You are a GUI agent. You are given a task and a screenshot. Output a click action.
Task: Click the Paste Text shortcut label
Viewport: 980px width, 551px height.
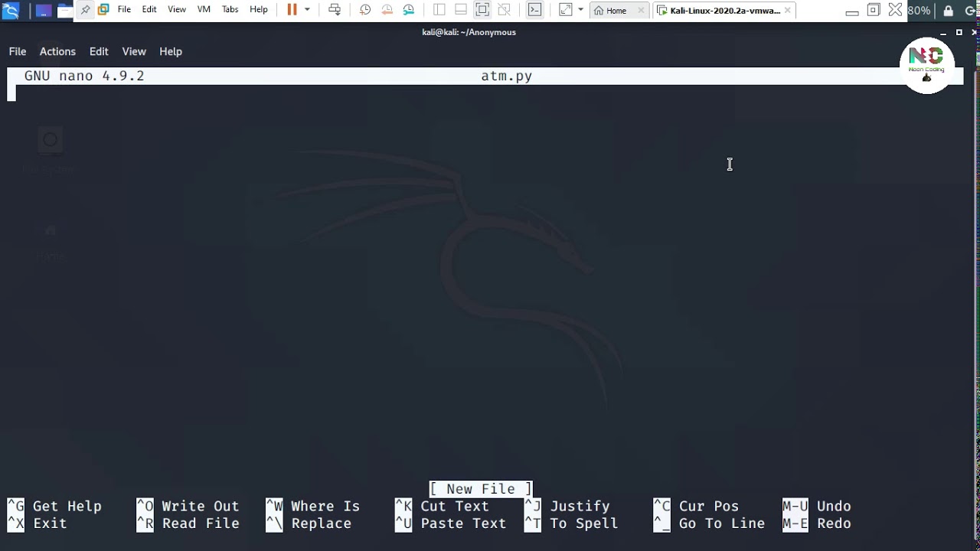[463, 523]
